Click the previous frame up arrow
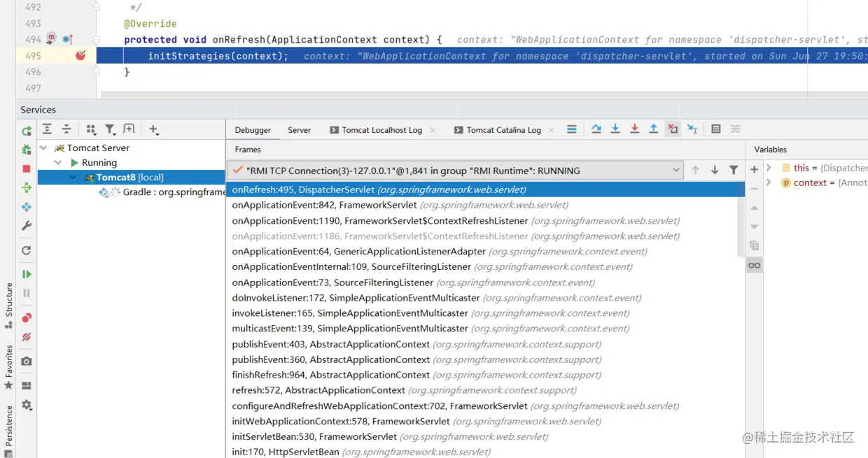 [x=695, y=170]
